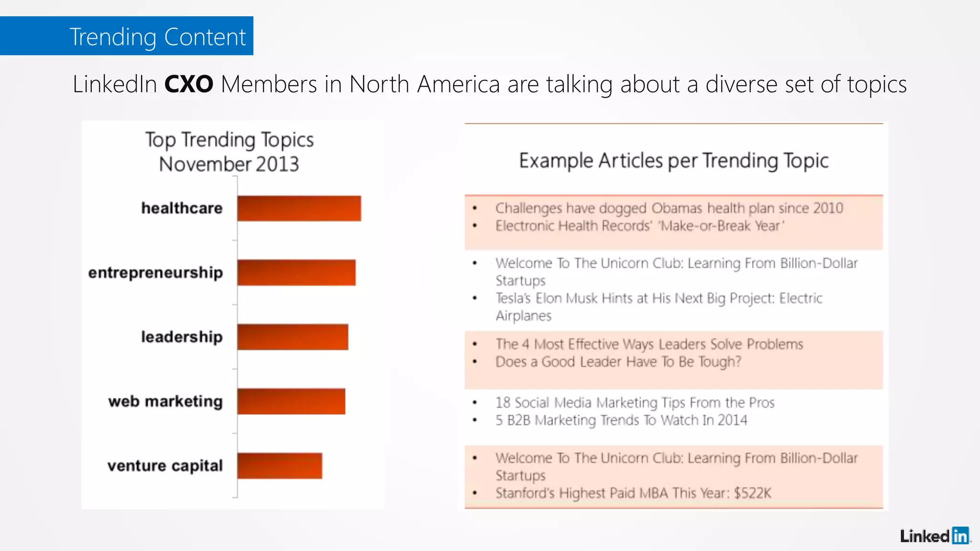Select the healthcare bar in the chart
Image resolution: width=980 pixels, height=551 pixels.
(299, 209)
